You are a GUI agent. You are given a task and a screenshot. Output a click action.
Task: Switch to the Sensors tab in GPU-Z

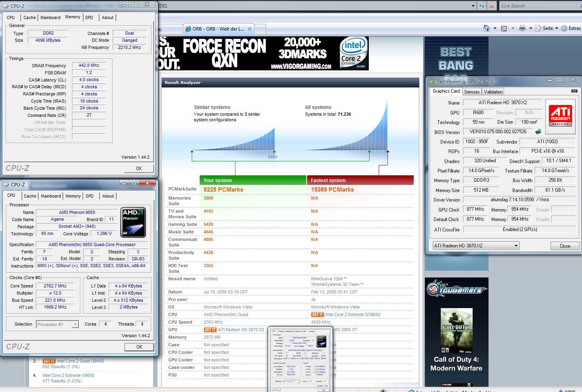[472, 92]
